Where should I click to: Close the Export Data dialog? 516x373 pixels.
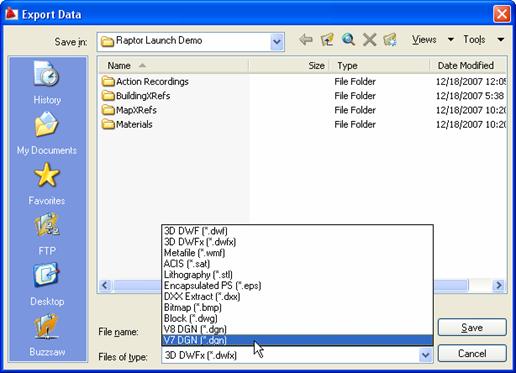tap(502, 14)
